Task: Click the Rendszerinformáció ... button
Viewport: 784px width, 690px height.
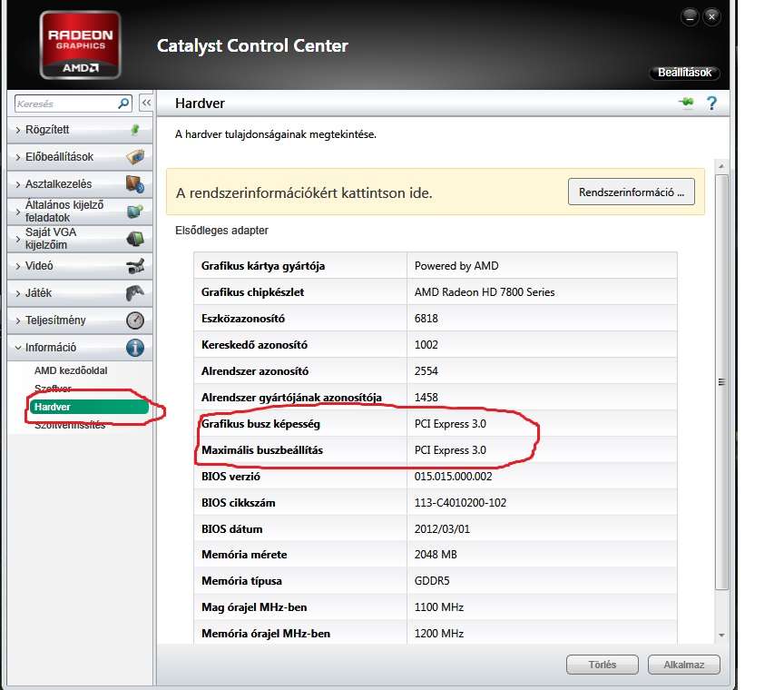Action: 631,192
